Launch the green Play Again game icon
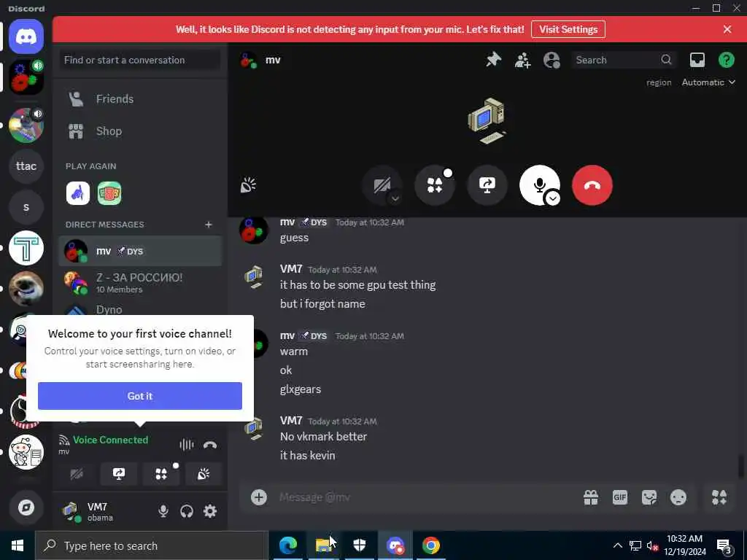This screenshot has width=747, height=560. 109,193
